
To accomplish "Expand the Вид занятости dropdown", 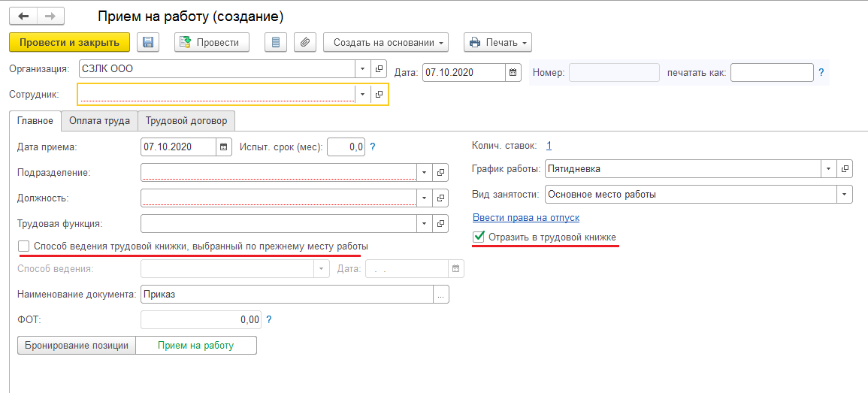I will pos(845,195).
